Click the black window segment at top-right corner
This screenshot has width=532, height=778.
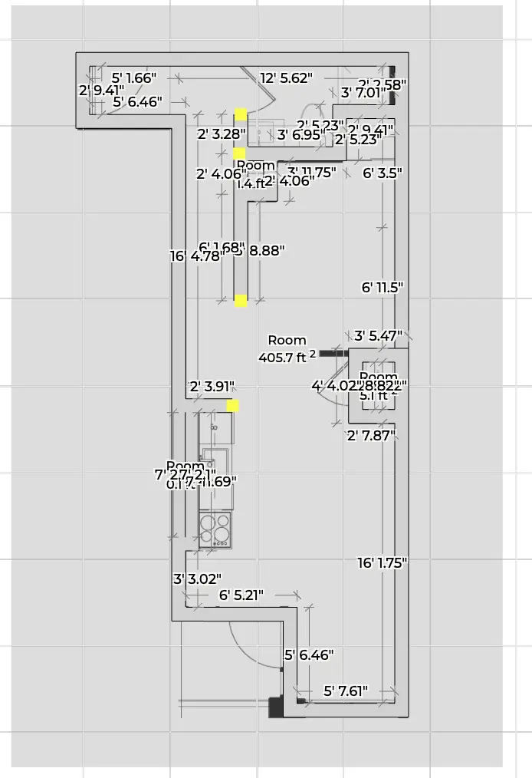(392, 86)
